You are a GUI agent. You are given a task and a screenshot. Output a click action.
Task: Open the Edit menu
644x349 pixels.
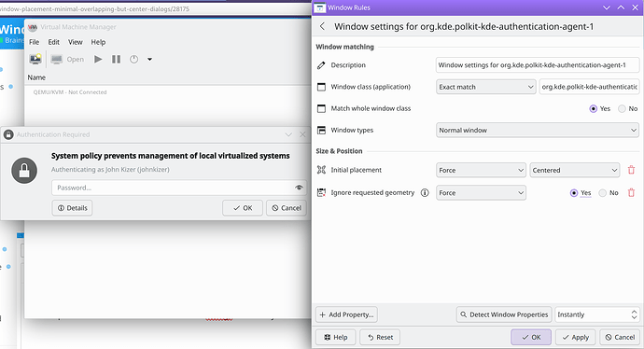(x=54, y=42)
